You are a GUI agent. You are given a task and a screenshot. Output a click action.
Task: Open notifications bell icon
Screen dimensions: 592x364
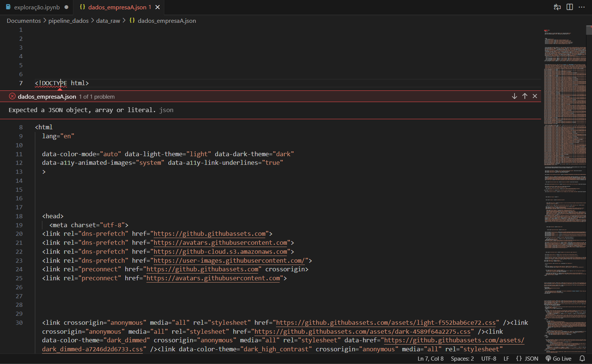pyautogui.click(x=582, y=359)
